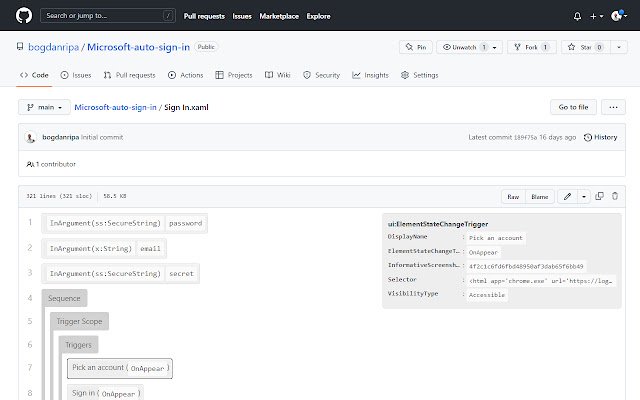Open the Security tab
This screenshot has width=640, height=400.
point(321,75)
